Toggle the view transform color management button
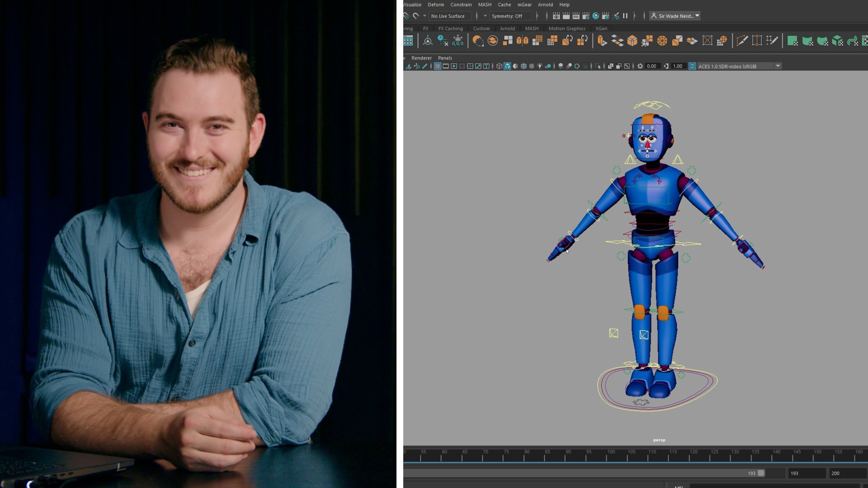 692,66
